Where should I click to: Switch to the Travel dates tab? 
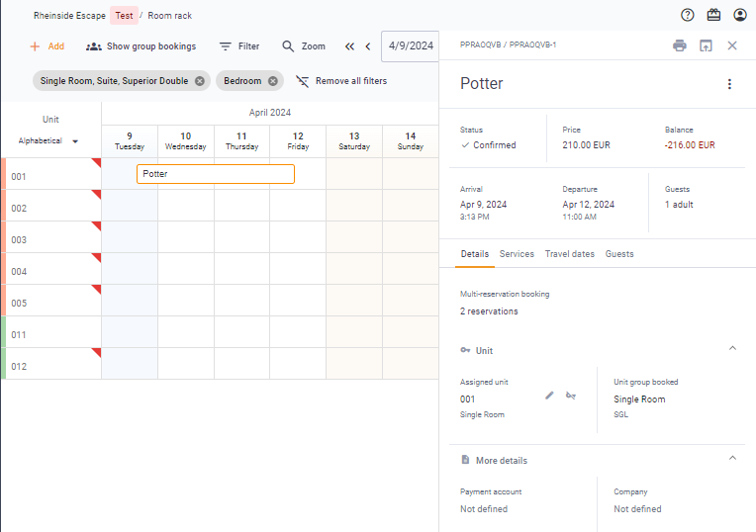coord(569,254)
